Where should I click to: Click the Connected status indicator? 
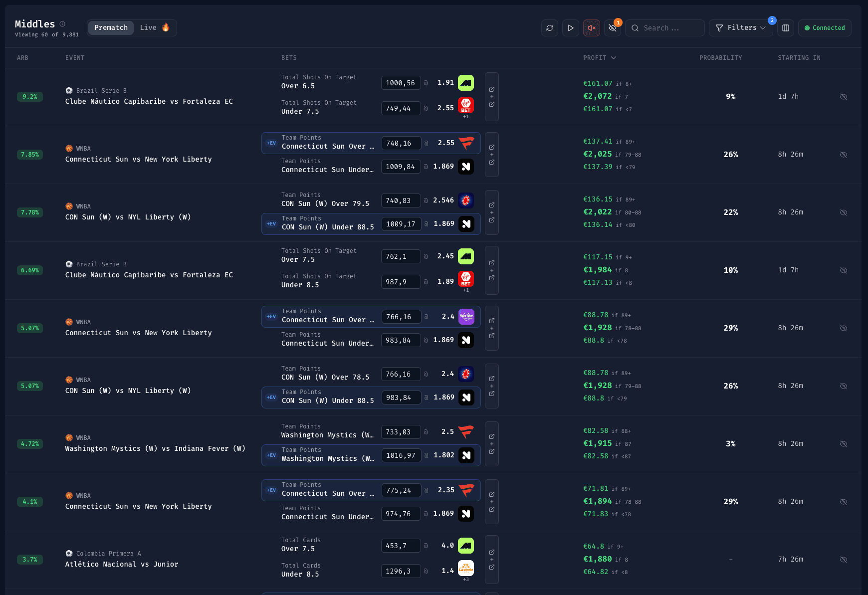coord(825,28)
